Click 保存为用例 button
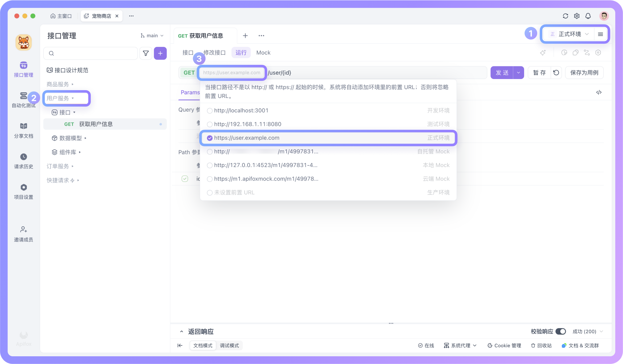This screenshot has height=364, width=623. 584,73
